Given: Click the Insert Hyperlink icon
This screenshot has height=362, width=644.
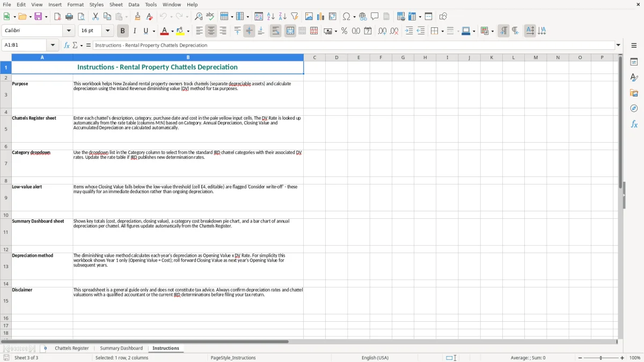Looking at the screenshot, I should pyautogui.click(x=363, y=17).
